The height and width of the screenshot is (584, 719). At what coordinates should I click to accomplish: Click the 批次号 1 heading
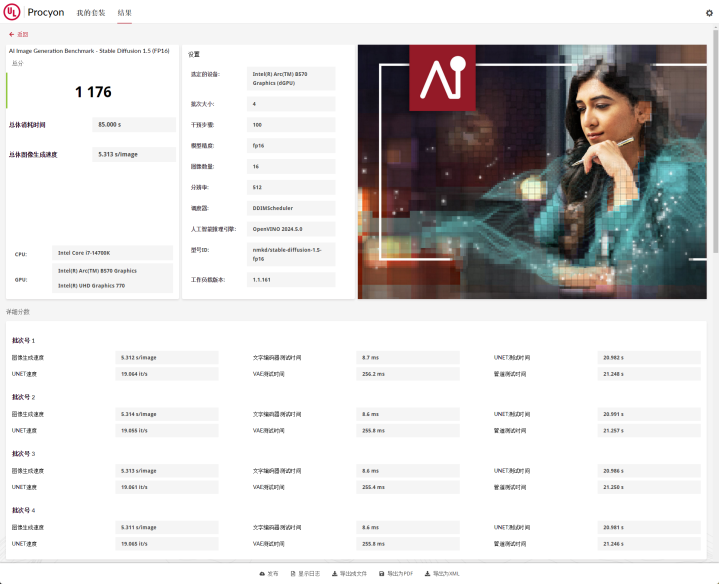point(23,341)
